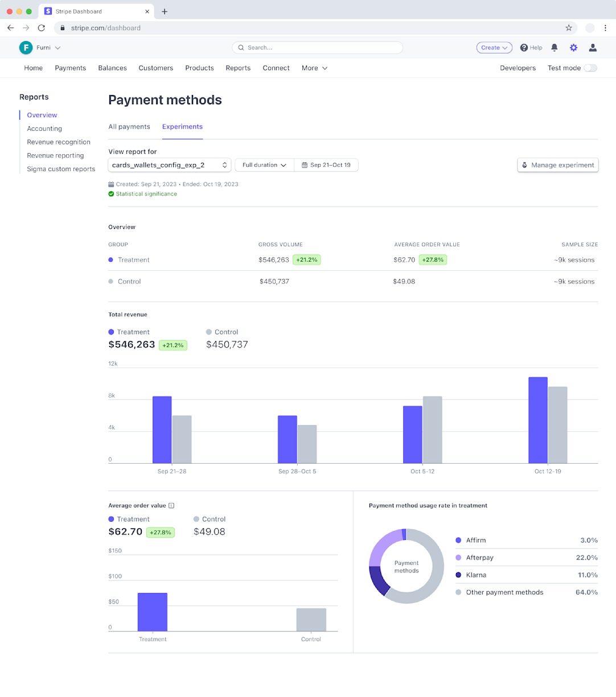Open the browser three-dot menu
This screenshot has width=616, height=697.
tap(605, 28)
